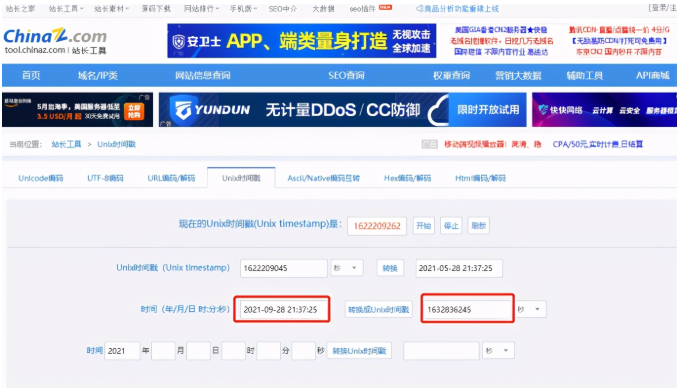This screenshot has height=388, width=677.
Task: Click the 限时开放试用 button on the YUNDUN banner
Action: pyautogui.click(x=488, y=110)
